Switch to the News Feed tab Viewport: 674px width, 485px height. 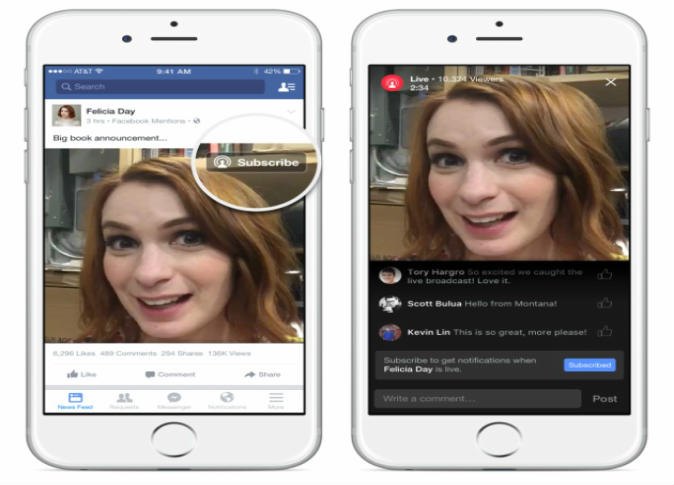(75, 400)
